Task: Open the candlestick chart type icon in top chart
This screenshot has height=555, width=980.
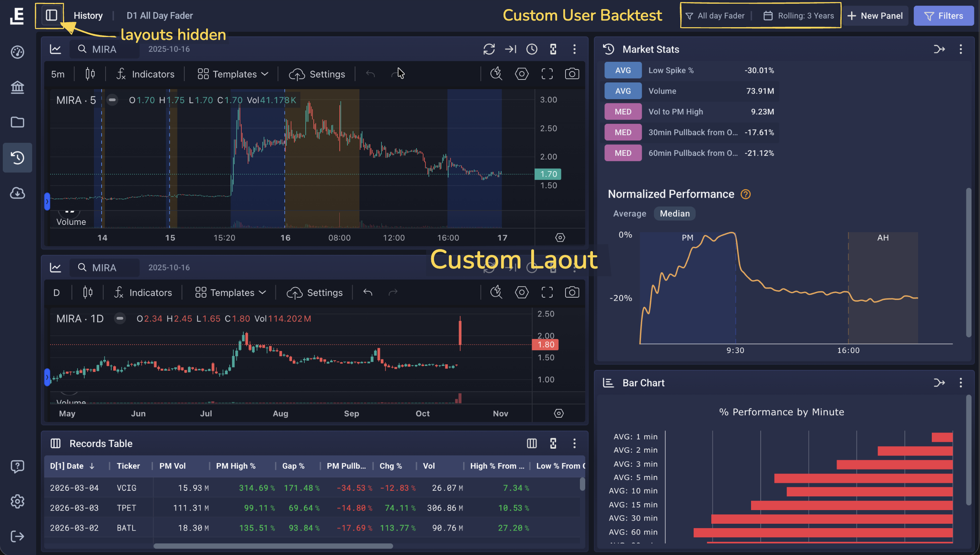Action: (x=90, y=74)
